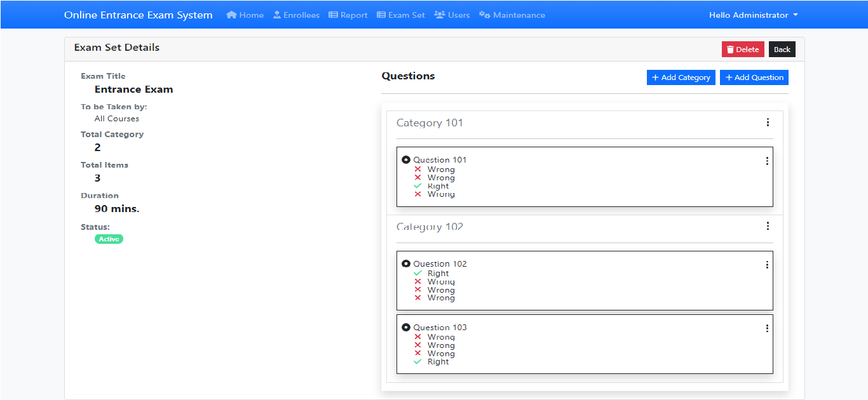Screen dimensions: 868x400
Task: Click the green check icon in Question 101
Action: click(417, 186)
